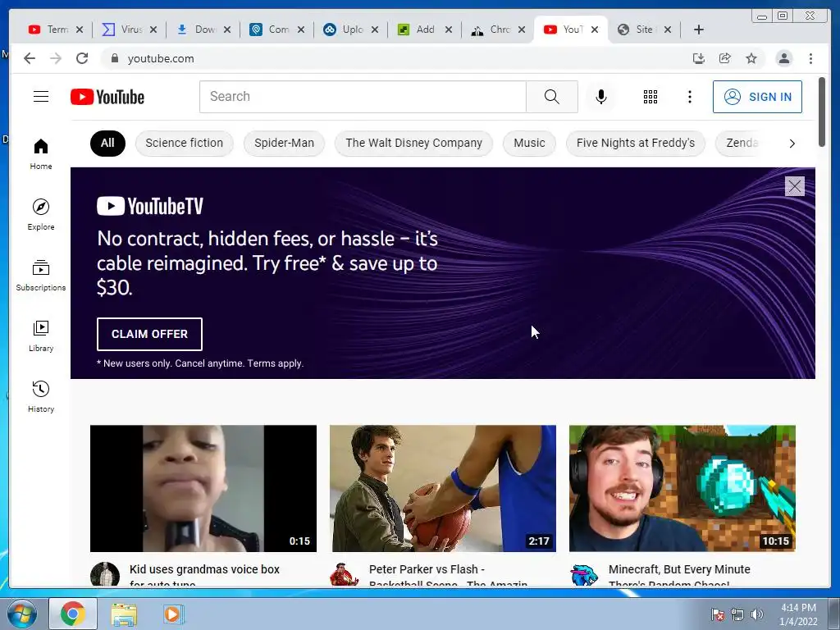This screenshot has height=630, width=840.
Task: Select the Spider-Man chip
Action: 284,143
